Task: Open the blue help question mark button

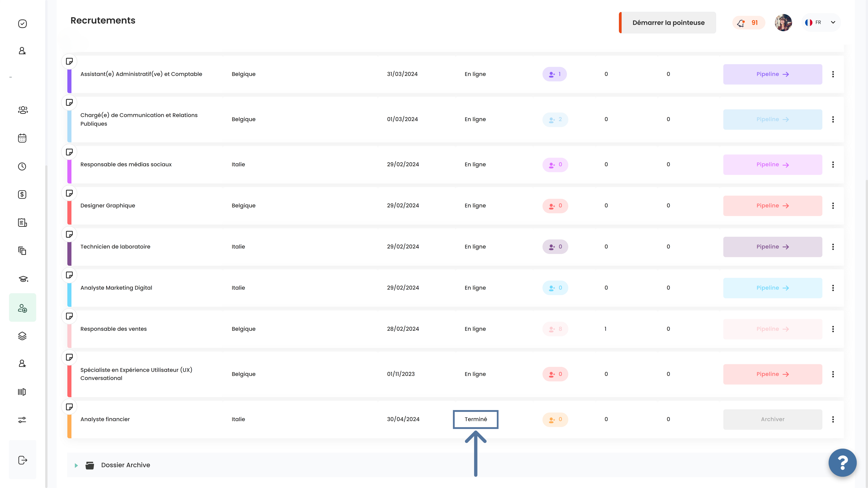Action: pos(842,463)
